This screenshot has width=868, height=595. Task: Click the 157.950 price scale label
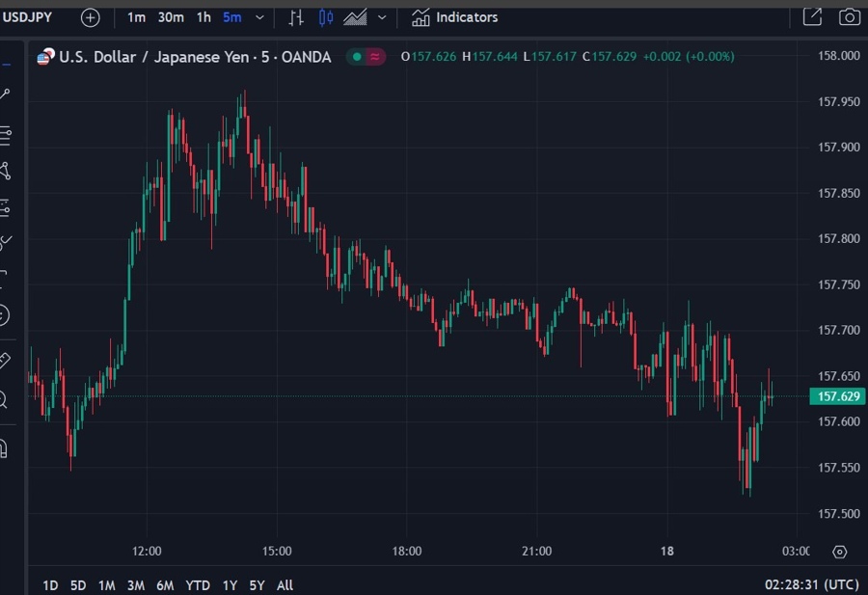click(x=839, y=101)
